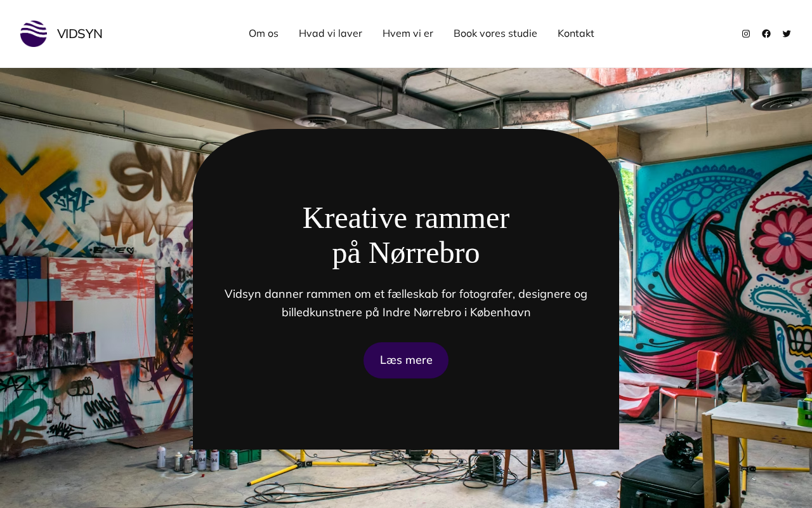Image resolution: width=812 pixels, height=508 pixels.
Task: Click the Kreative rammer på Nørrebro heading
Action: pos(406,236)
